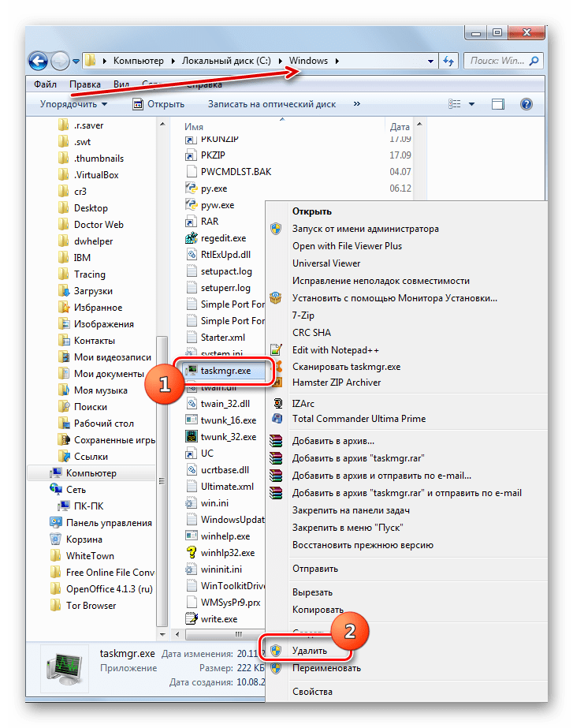
Task: Click Локальный диск (C:) breadcrumb
Action: 226,61
